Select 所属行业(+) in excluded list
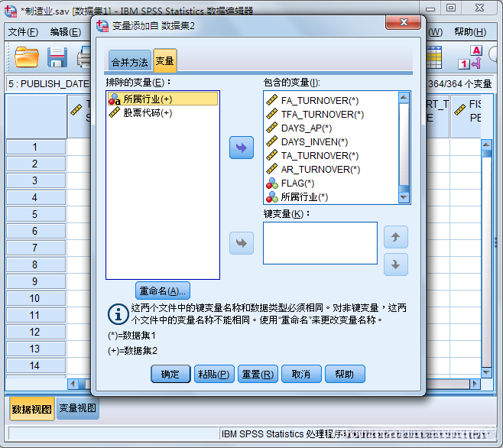 (x=163, y=99)
